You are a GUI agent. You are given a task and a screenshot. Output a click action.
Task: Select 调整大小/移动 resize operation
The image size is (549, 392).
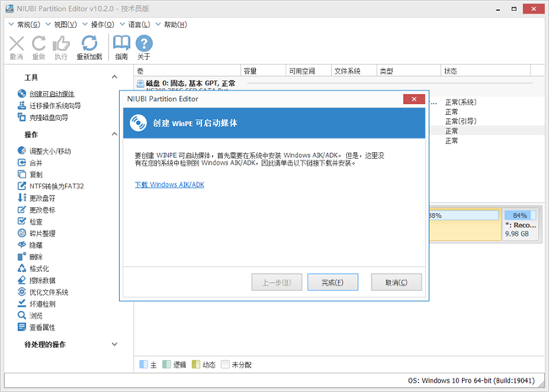tap(52, 150)
